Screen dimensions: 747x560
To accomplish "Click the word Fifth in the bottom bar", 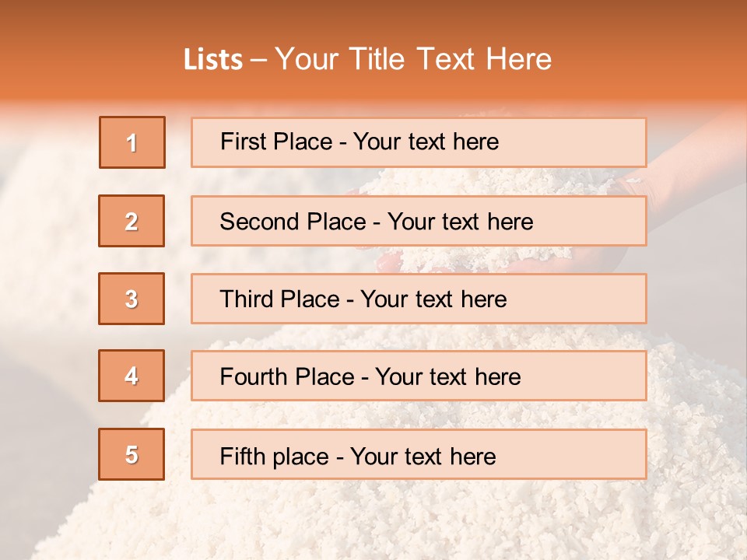I will [243, 456].
